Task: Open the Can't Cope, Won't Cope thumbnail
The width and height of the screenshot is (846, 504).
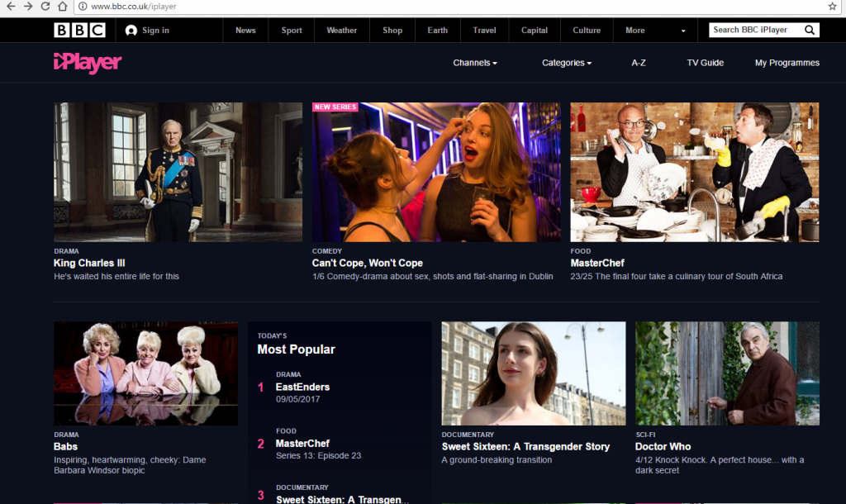Action: (x=436, y=172)
